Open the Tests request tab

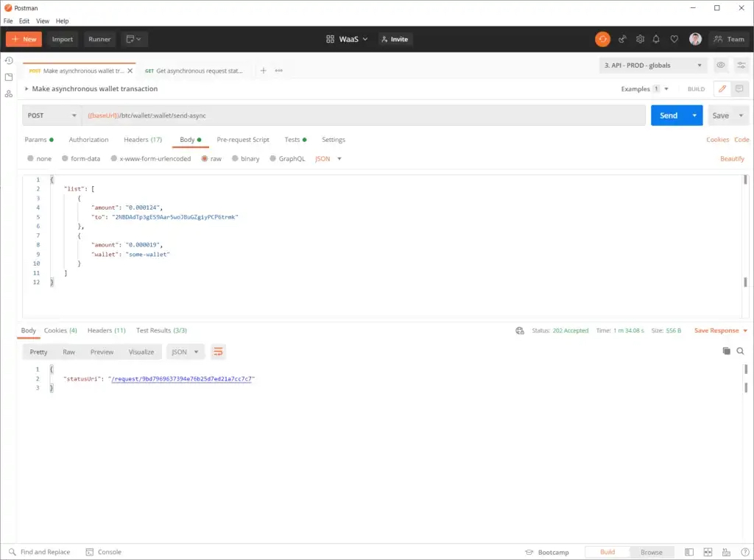pos(295,140)
